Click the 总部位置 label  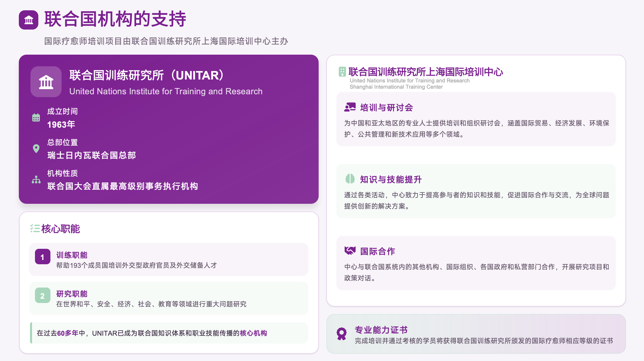point(63,142)
